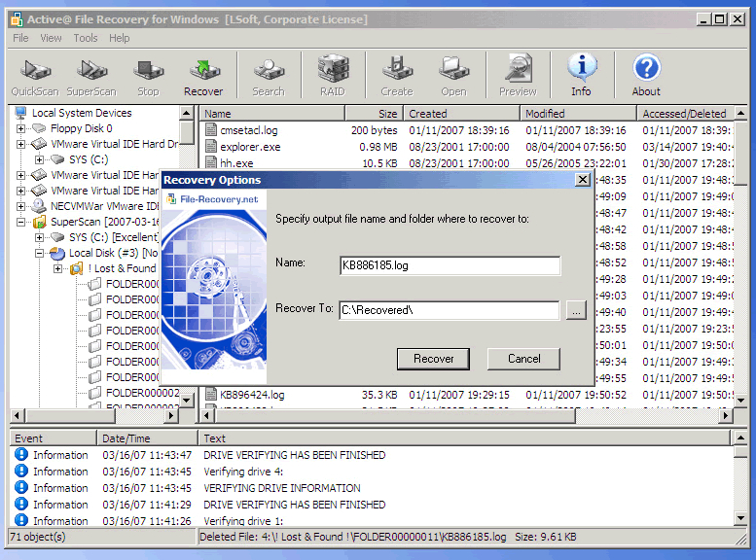Click the explorer.exe file icon

(x=210, y=146)
